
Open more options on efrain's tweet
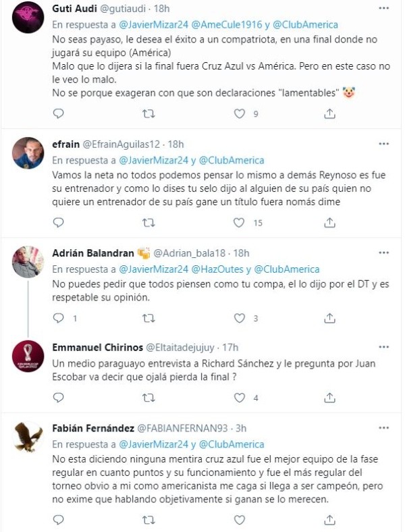click(383, 144)
